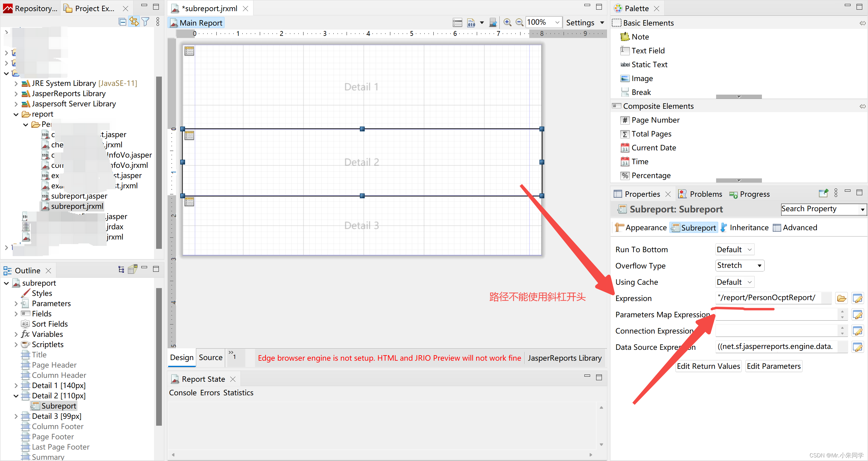The width and height of the screenshot is (868, 461).
Task: Increment the Parameters Map Expression stepper up arrow
Action: [842, 312]
